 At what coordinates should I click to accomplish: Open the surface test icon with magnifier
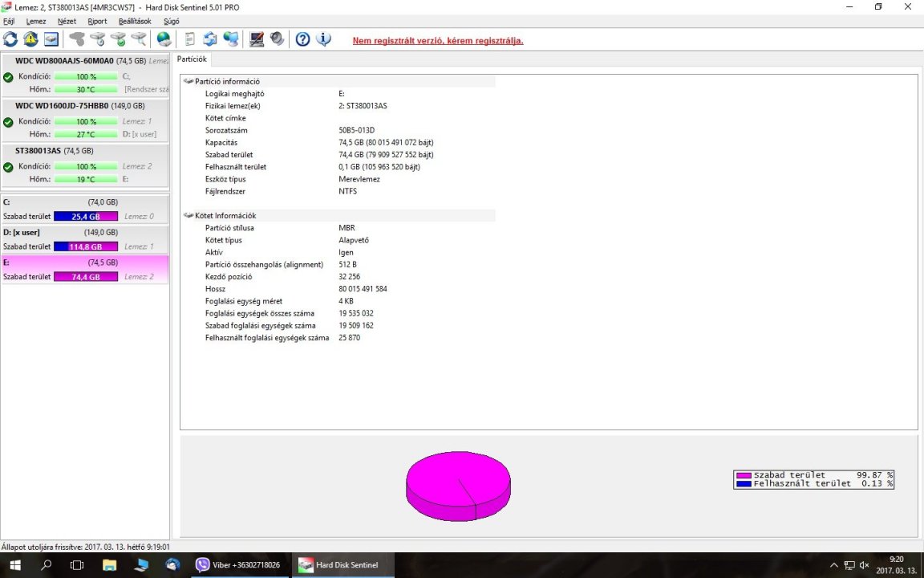pyautogui.click(x=139, y=39)
